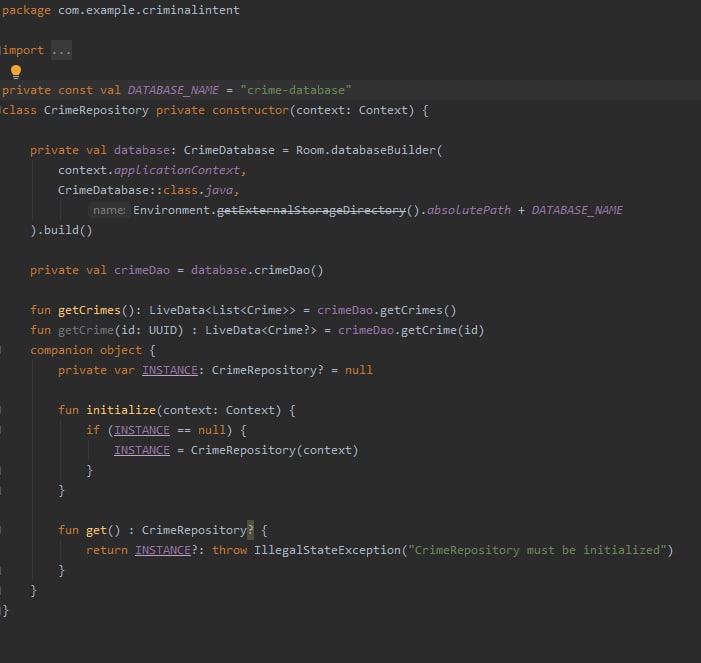This screenshot has width=701, height=663.
Task: Click deprecated getExternalStorageDirectory call
Action: [x=312, y=210]
